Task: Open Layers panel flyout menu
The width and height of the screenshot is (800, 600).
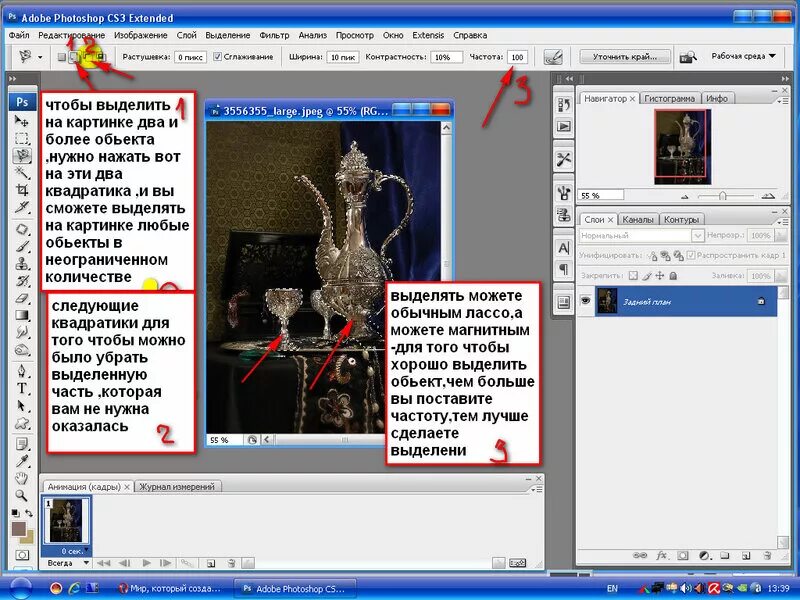Action: pyautogui.click(x=781, y=222)
